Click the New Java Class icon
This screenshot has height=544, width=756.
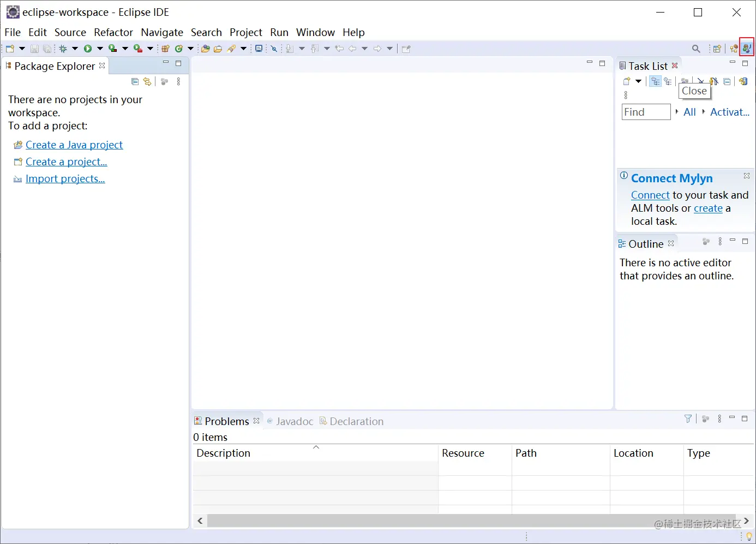(x=178, y=49)
